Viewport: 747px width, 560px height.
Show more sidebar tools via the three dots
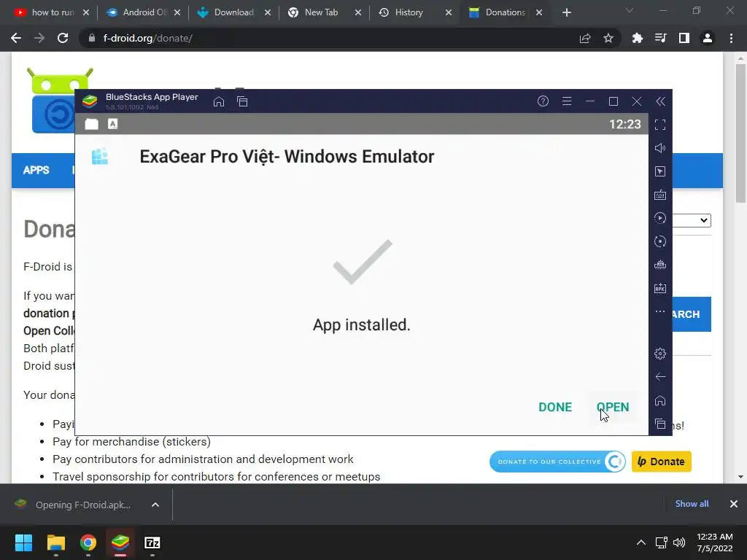(660, 311)
